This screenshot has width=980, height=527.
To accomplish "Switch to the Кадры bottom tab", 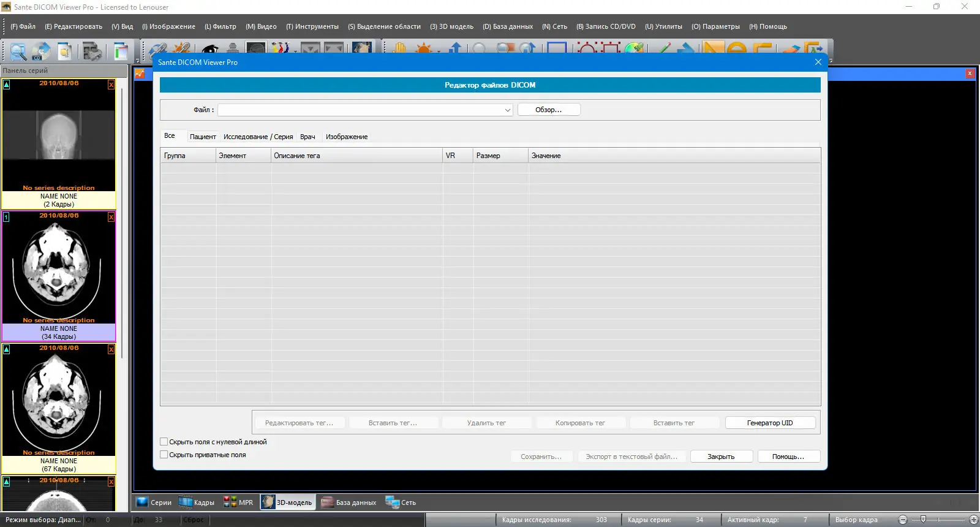I will pyautogui.click(x=197, y=502).
